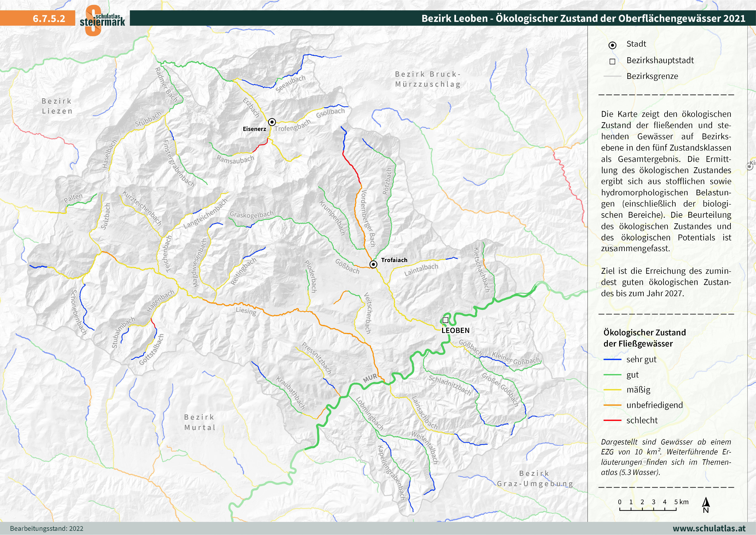Click the orange 'unbefriedigend' legend line
This screenshot has width=756, height=535.
(612, 405)
